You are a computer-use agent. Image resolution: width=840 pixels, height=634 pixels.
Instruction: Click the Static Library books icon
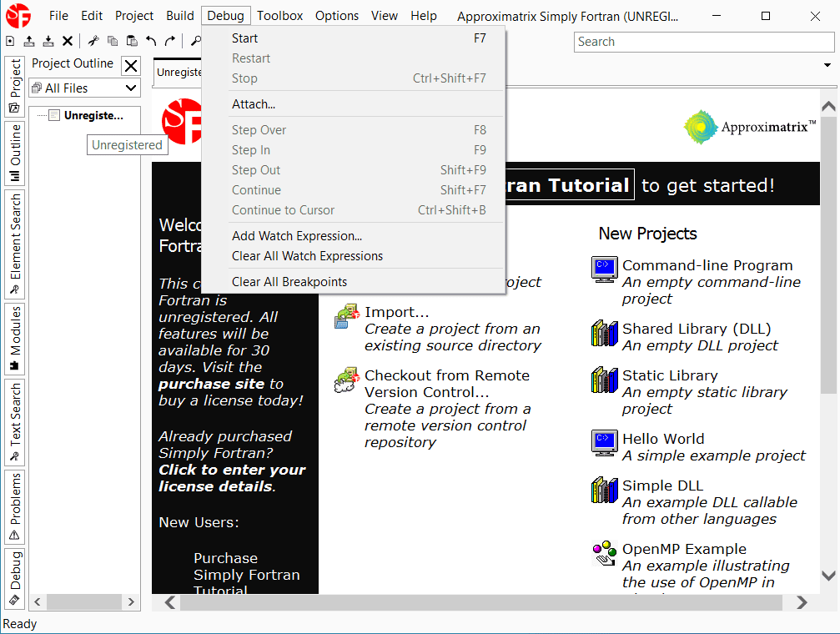604,380
